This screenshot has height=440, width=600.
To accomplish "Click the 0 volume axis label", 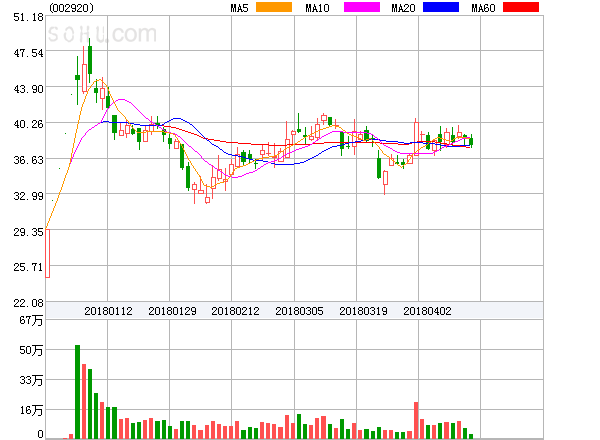I will [40, 434].
